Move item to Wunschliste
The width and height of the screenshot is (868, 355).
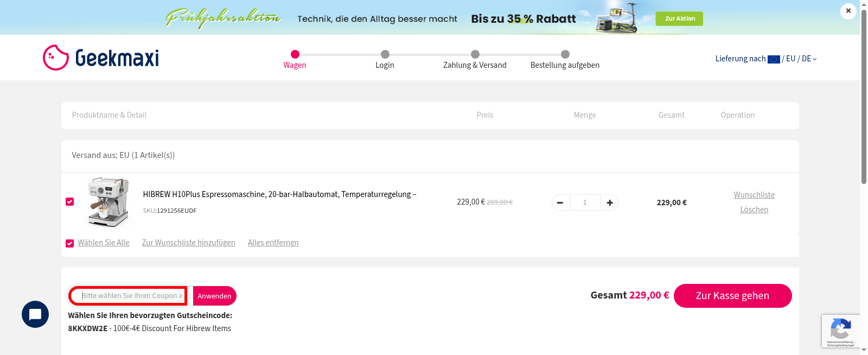coord(754,195)
